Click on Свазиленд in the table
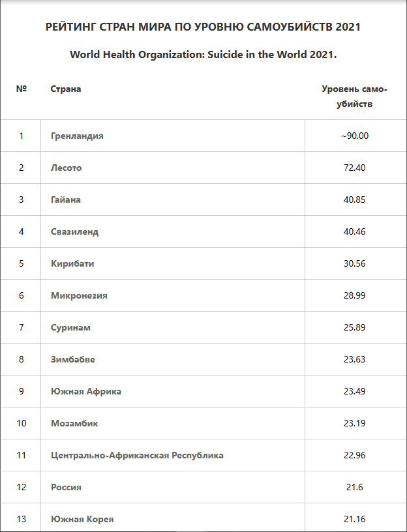The image size is (407, 532). coord(75,231)
